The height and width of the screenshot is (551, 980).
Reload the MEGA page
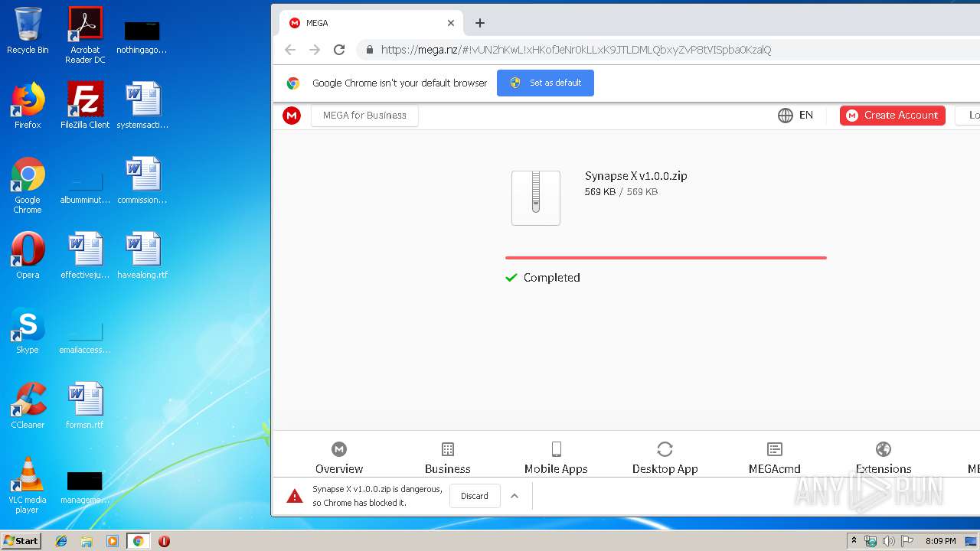tap(339, 50)
